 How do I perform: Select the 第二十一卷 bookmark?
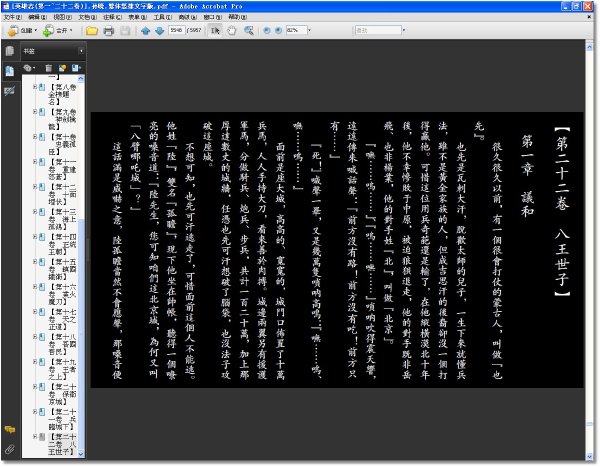coord(62,419)
